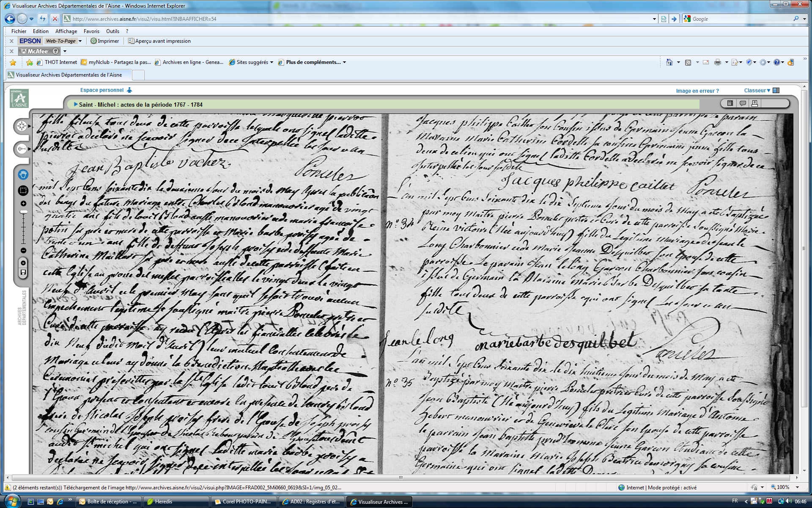Viewport: 812px width, 508px height.
Task: Expand the image adjustment slider panel
Action: pyautogui.click(x=22, y=149)
